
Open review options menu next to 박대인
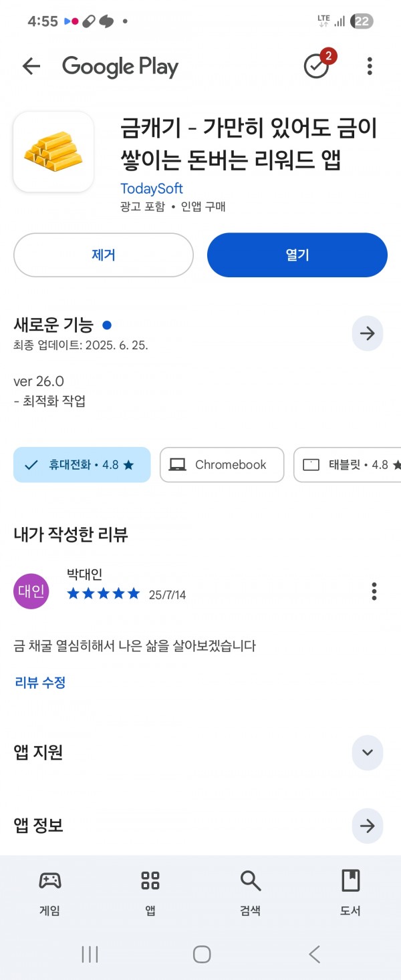coord(374,591)
